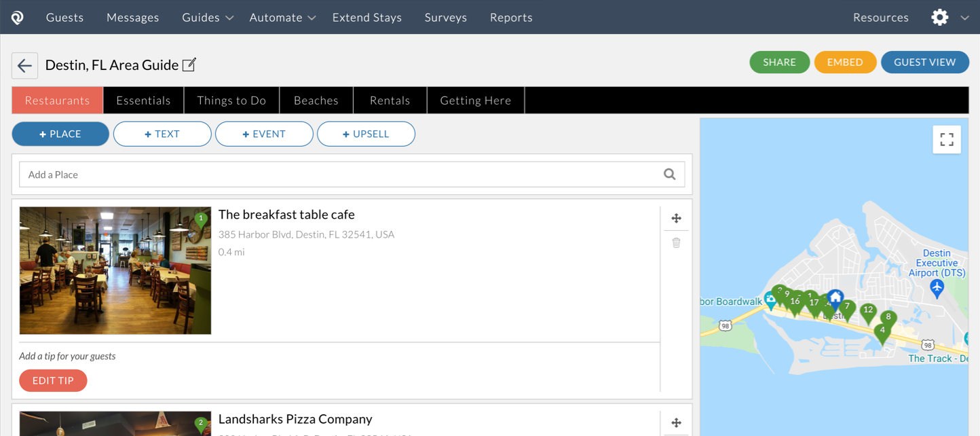Click the 385 Harbor Blvd address text

(x=306, y=234)
